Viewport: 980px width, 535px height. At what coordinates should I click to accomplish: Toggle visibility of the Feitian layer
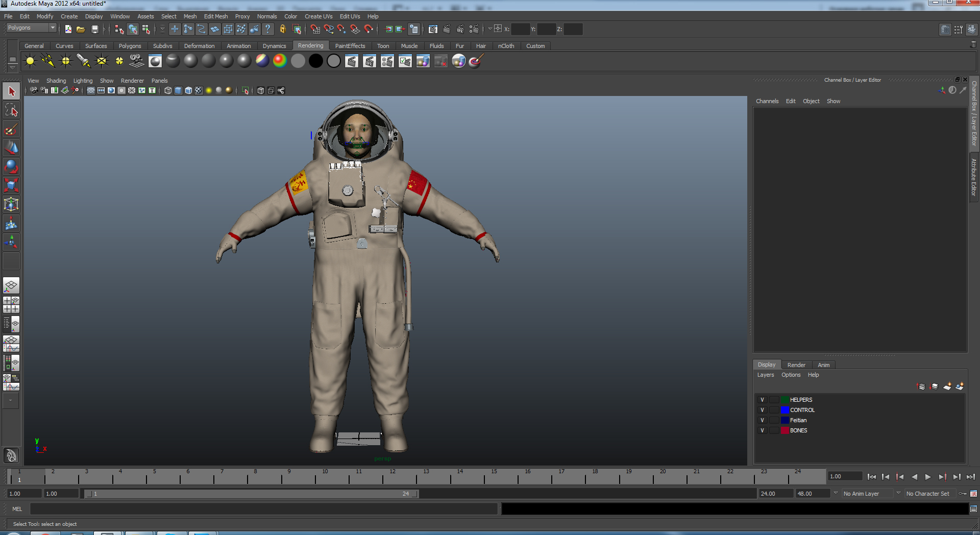pyautogui.click(x=763, y=420)
